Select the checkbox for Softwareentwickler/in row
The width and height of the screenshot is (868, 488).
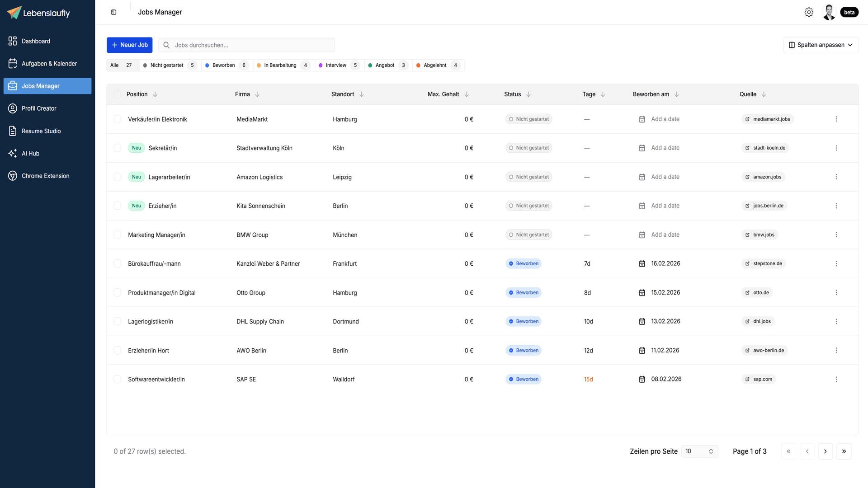click(x=118, y=379)
